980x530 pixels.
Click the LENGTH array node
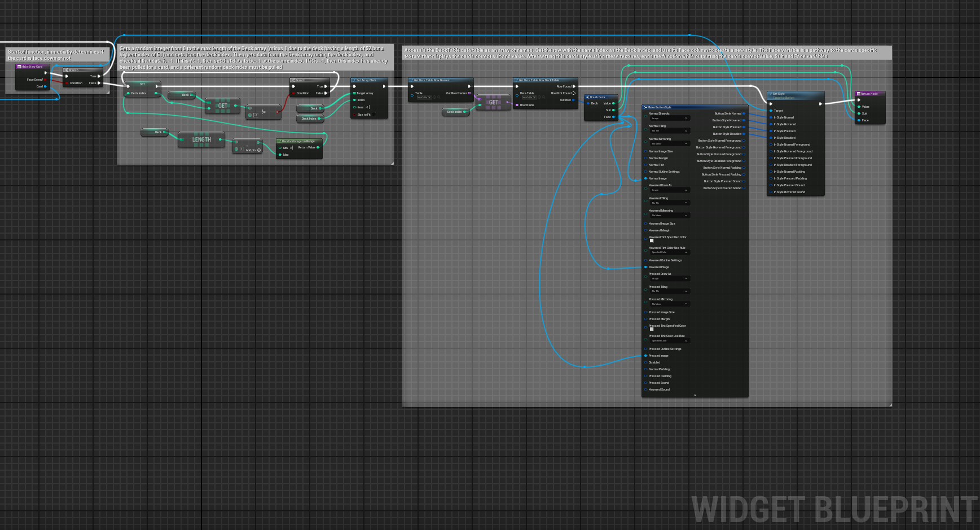tap(201, 140)
